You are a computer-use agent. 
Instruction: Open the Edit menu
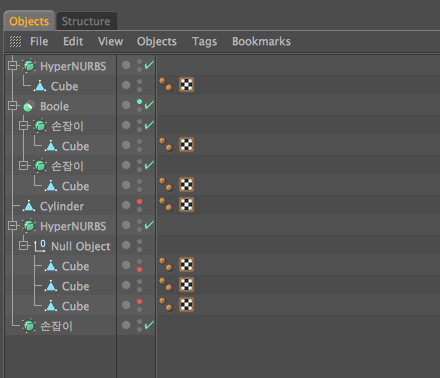(x=73, y=41)
